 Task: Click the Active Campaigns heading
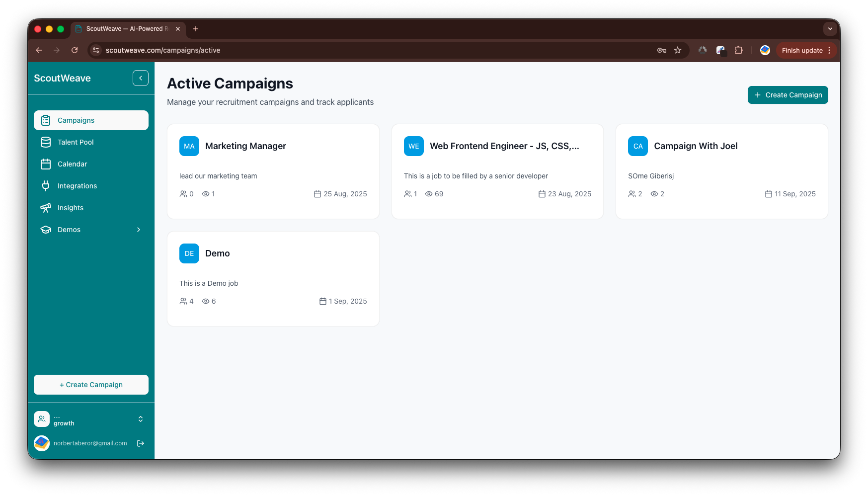230,83
